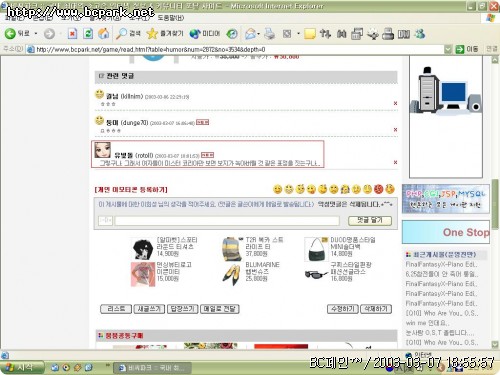Open sidebar link 'win me 인데요..'
The width and height of the screenshot is (500, 375).
point(428,323)
